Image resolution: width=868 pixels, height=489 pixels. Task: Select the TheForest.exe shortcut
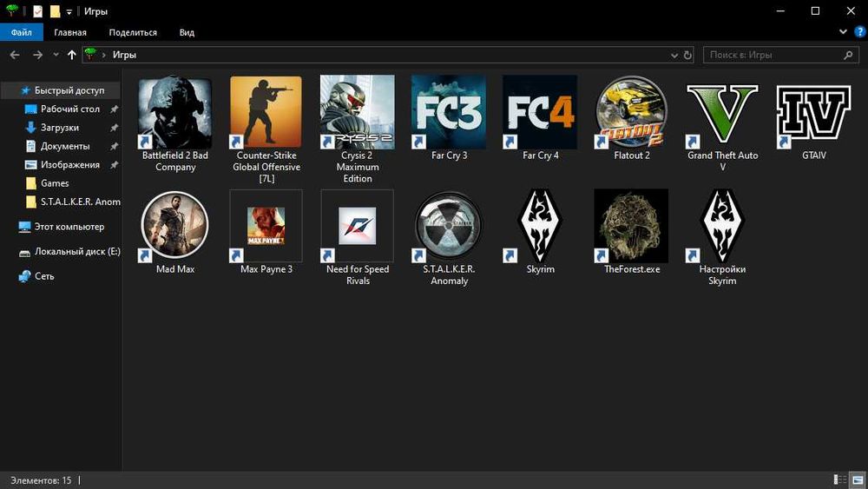(x=631, y=226)
